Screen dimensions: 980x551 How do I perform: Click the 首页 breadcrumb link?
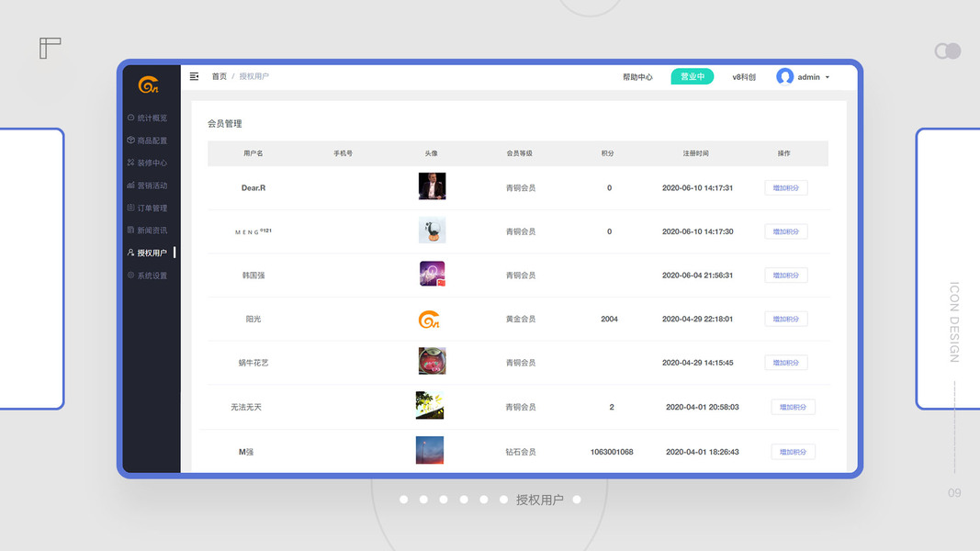point(220,76)
